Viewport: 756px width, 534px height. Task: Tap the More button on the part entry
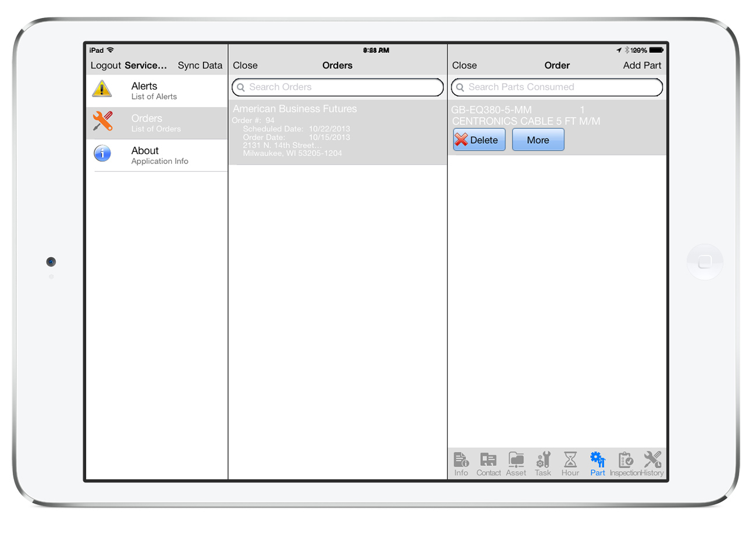click(x=537, y=140)
